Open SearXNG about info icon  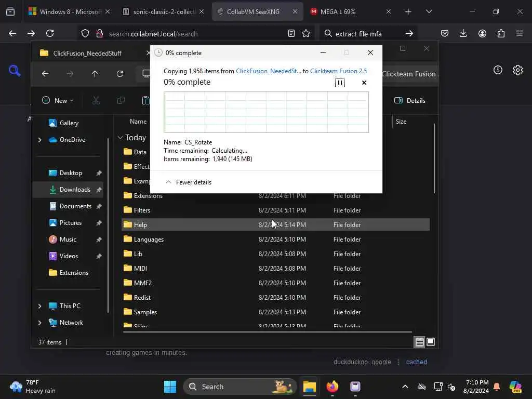click(498, 70)
